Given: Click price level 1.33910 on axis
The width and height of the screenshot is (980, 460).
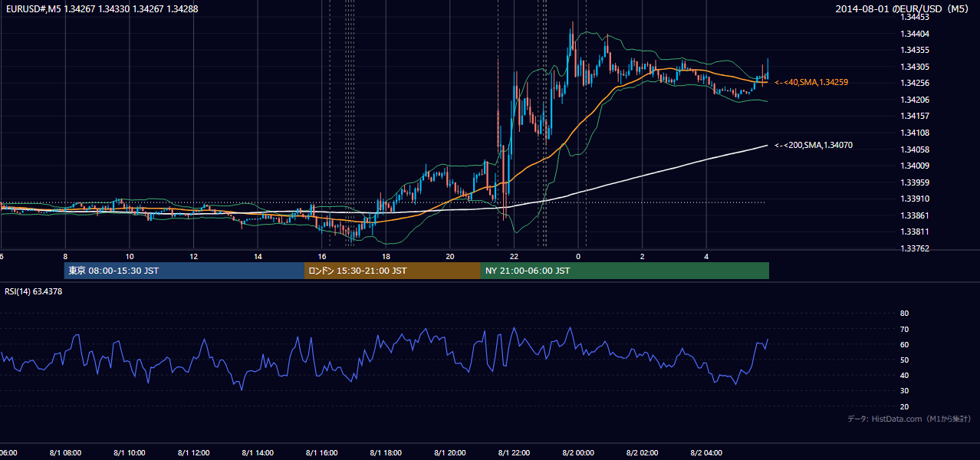Looking at the screenshot, I should [915, 199].
